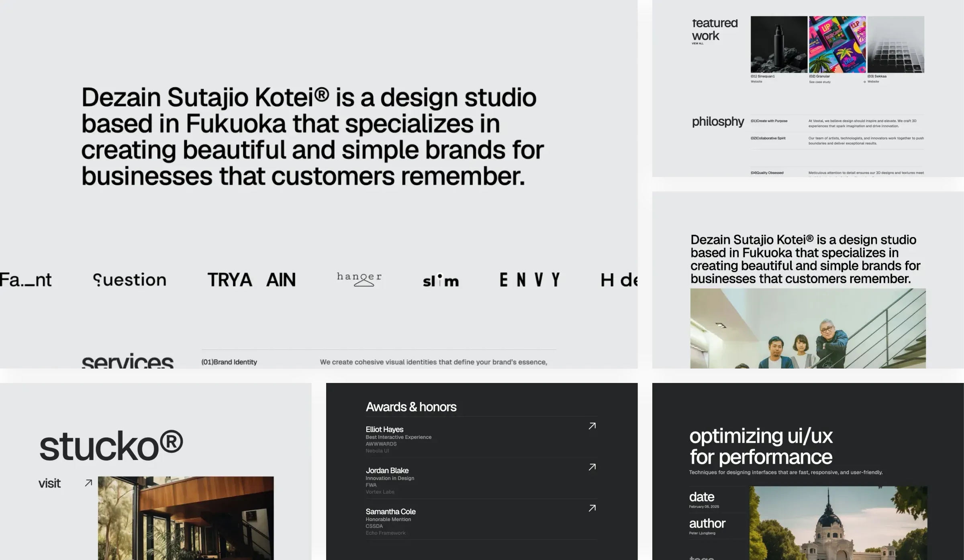Screen dimensions: 964x560
Task: Click the Website link under Sinequan1
Action: coord(756,81)
